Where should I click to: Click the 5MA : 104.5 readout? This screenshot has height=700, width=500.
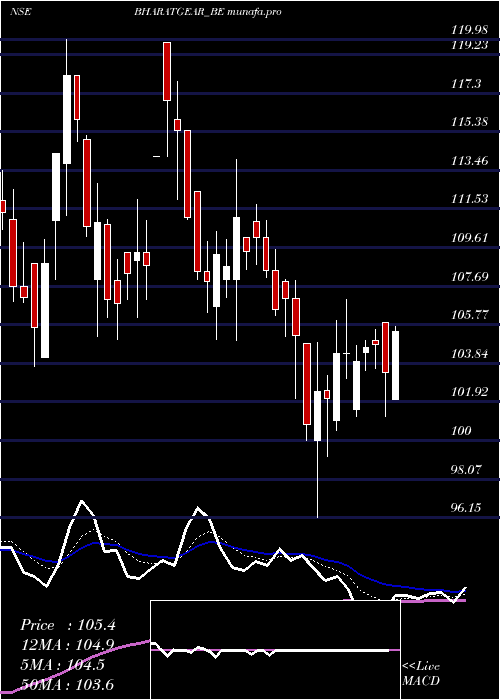(62, 664)
